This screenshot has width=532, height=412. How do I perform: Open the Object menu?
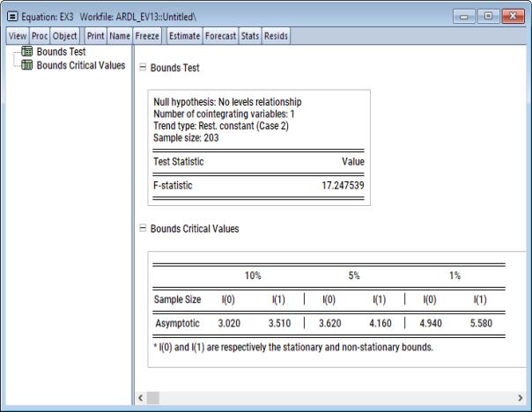65,35
